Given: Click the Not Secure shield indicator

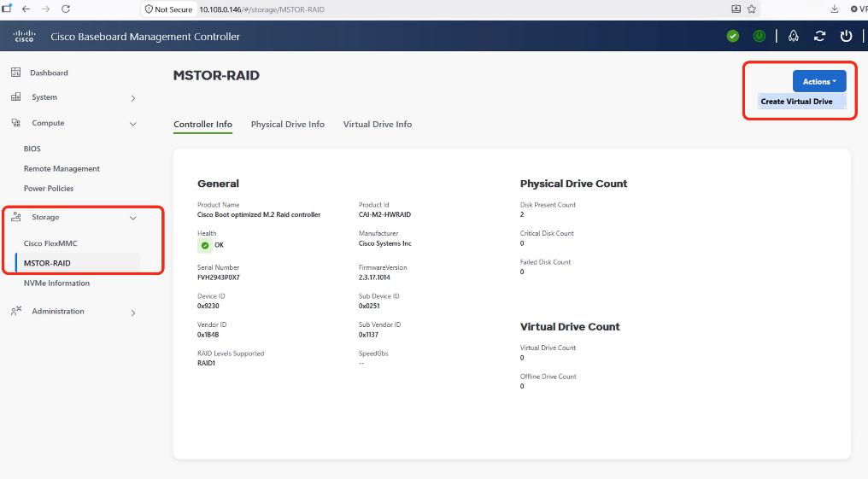Looking at the screenshot, I should tap(168, 9).
